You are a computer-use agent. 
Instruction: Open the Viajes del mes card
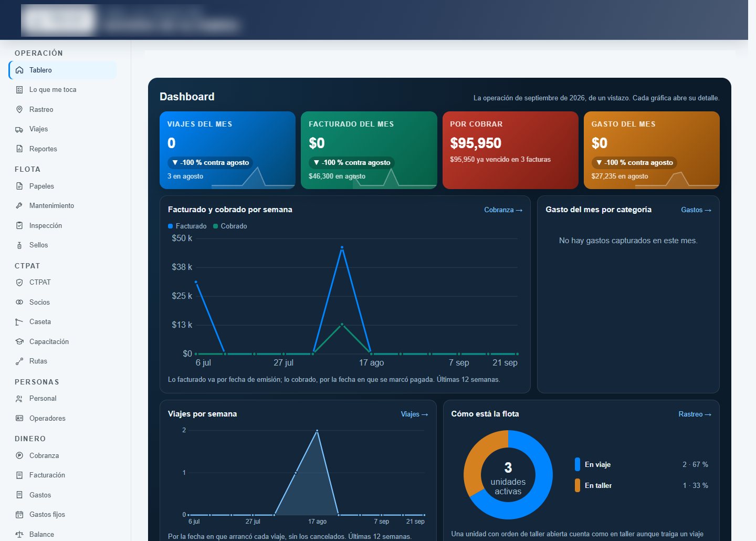click(x=227, y=150)
